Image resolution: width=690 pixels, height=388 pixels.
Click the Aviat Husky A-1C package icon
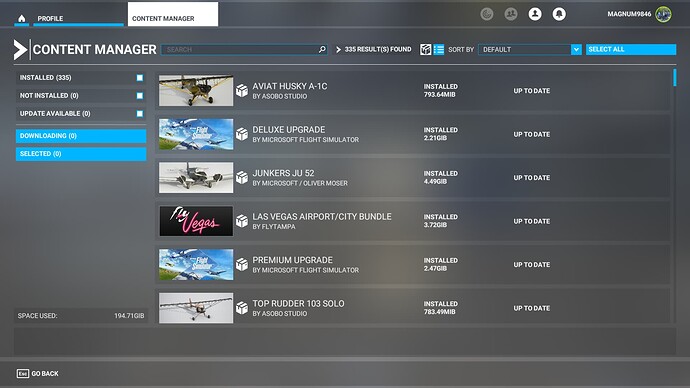pos(242,91)
